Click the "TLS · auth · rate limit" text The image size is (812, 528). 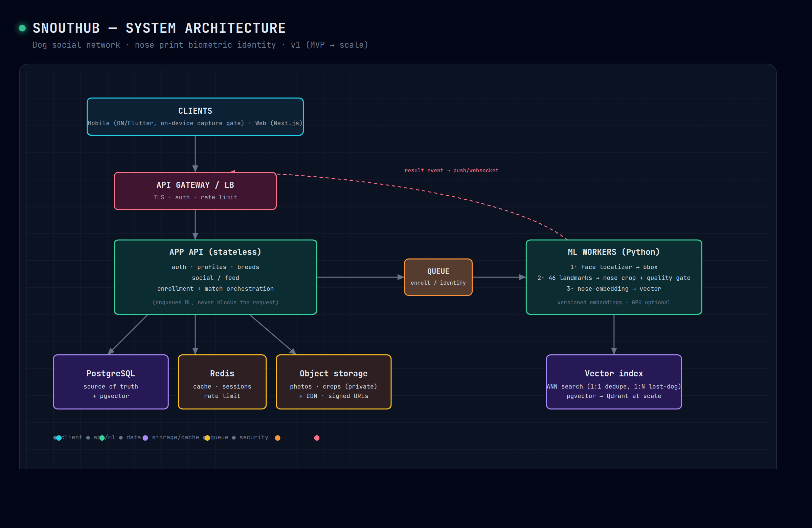[195, 197]
